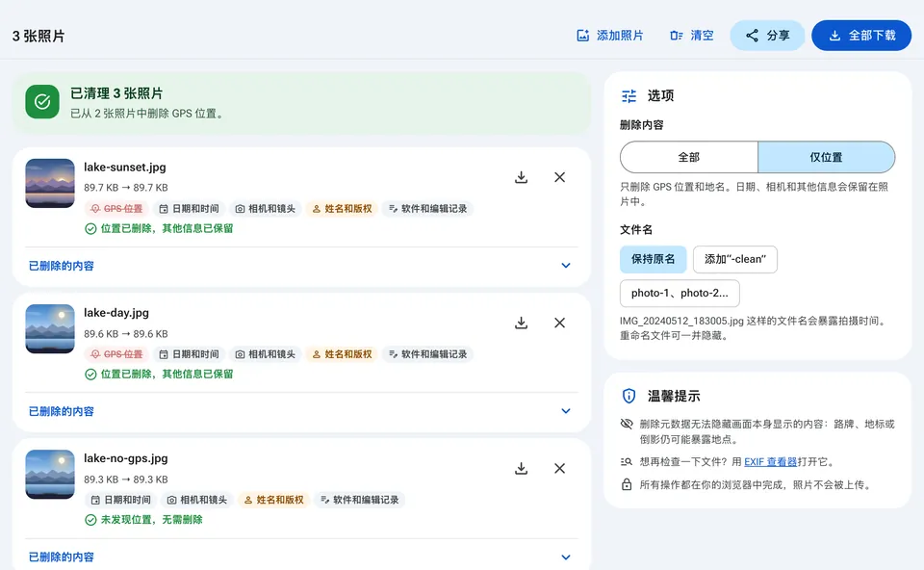Click the 3 张照片 heading
This screenshot has width=924, height=570.
pos(38,36)
